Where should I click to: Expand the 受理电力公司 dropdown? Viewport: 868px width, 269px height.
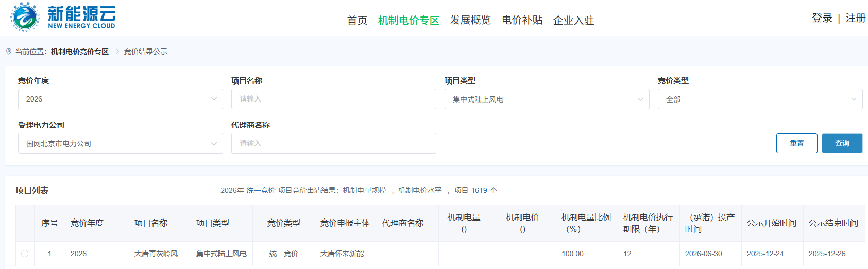(x=120, y=143)
